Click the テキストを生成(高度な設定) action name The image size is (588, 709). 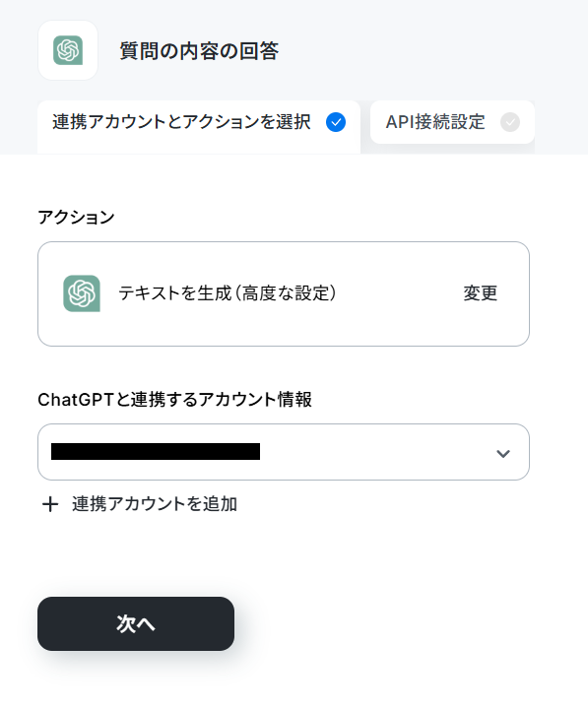[x=228, y=293]
